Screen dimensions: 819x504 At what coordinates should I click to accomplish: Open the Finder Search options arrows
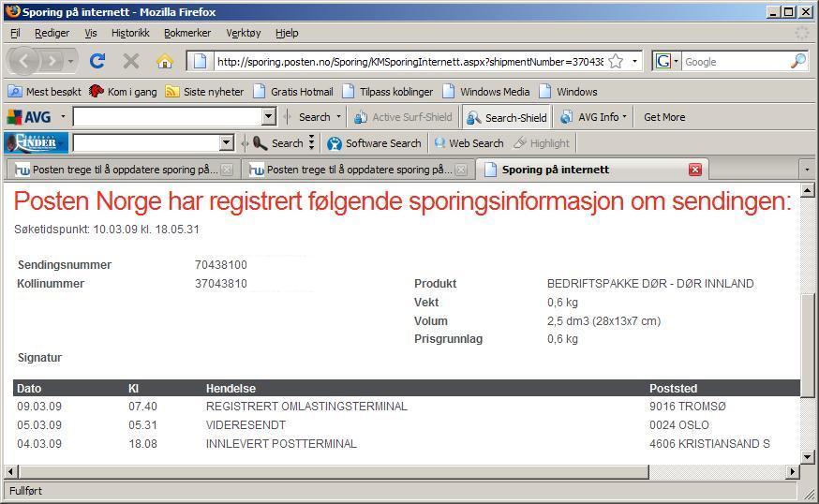pos(311,142)
